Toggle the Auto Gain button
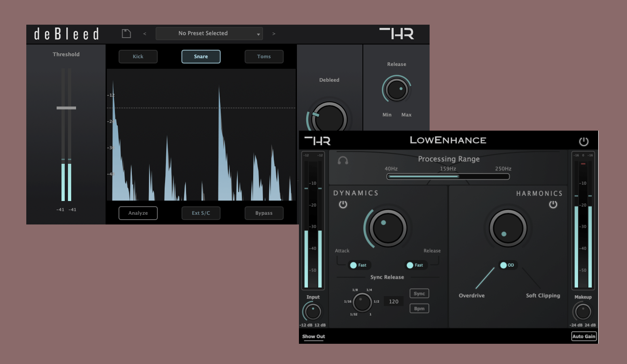Screen dimensions: 627x364 point(584,336)
